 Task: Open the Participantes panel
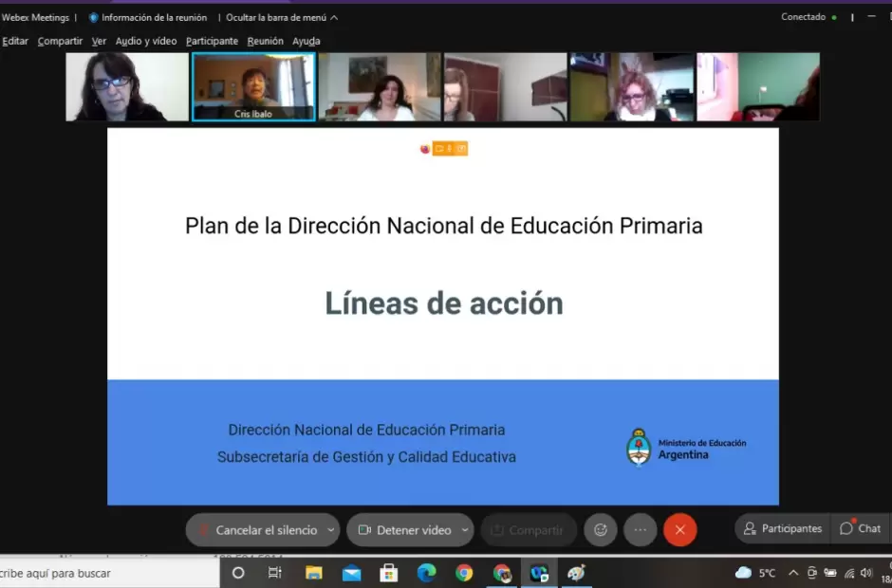[783, 529]
